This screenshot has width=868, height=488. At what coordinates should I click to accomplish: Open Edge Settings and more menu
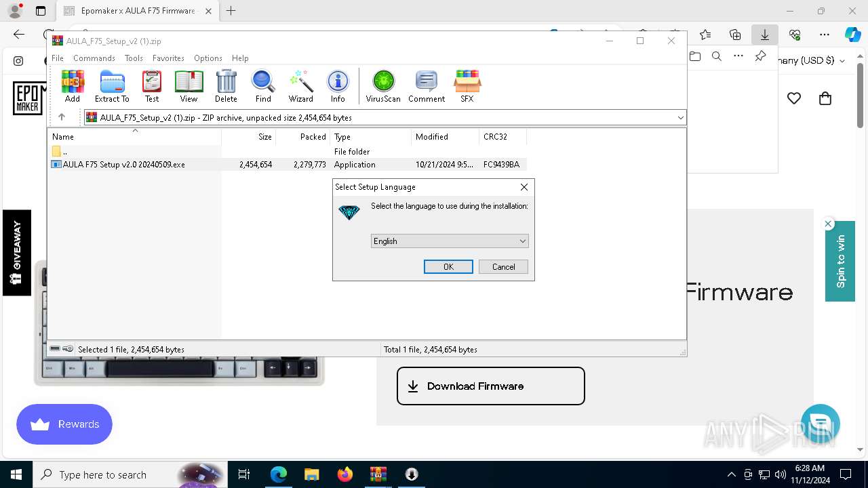tap(825, 35)
